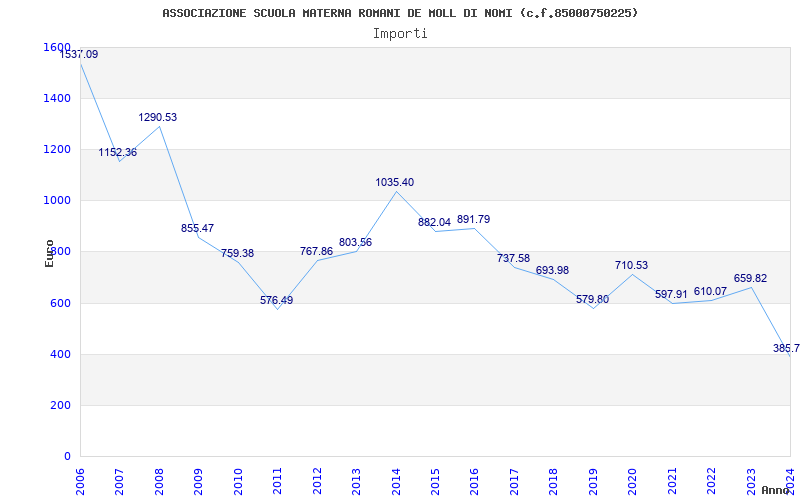Click the 2017 x-axis year label
Image resolution: width=800 pixels, height=500 pixels.
[514, 481]
